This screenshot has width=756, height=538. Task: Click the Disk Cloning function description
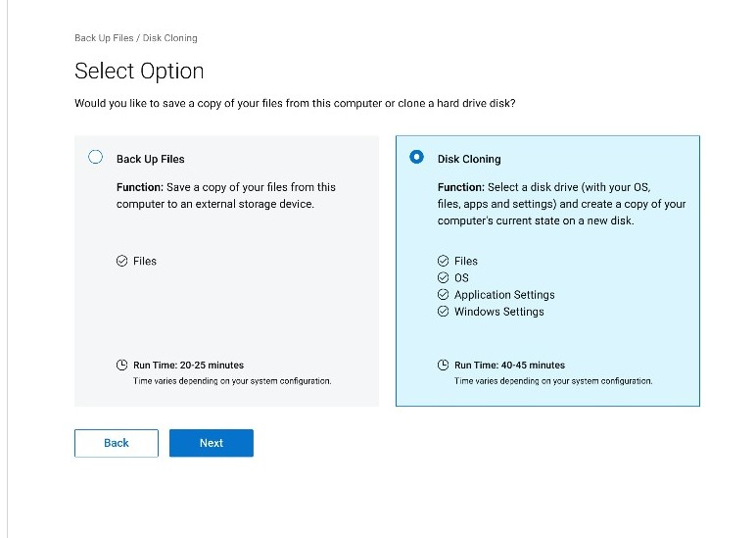(562, 204)
